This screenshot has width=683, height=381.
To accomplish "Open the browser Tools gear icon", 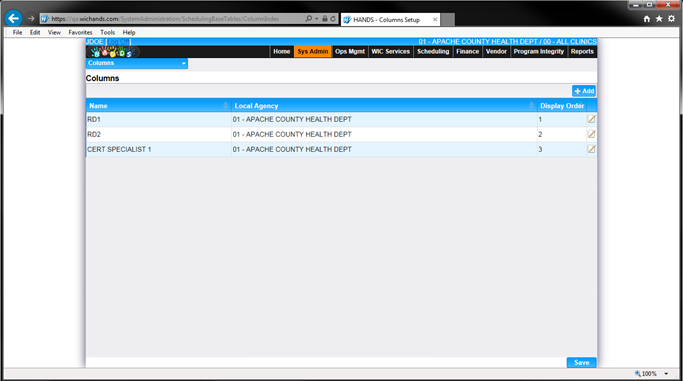I will pyautogui.click(x=672, y=19).
